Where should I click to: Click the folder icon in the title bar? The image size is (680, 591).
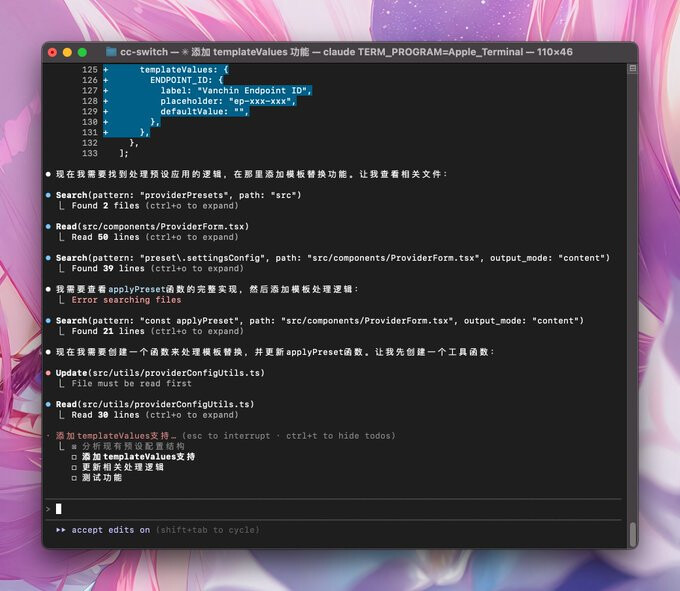tap(111, 52)
